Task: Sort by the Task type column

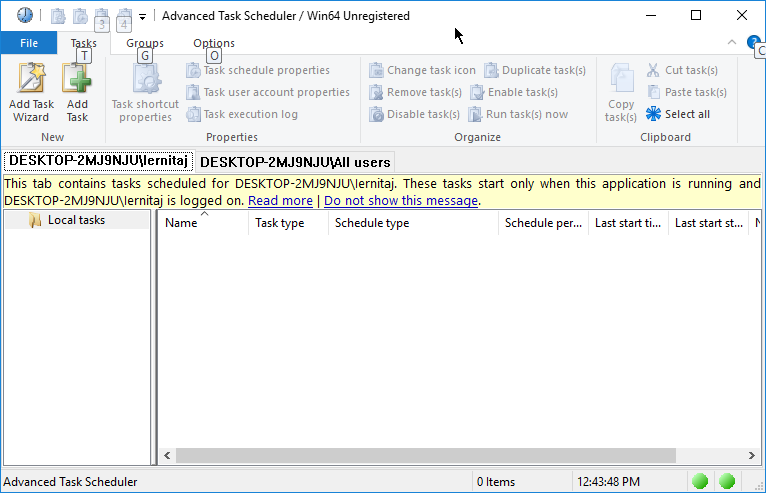Action: point(288,223)
